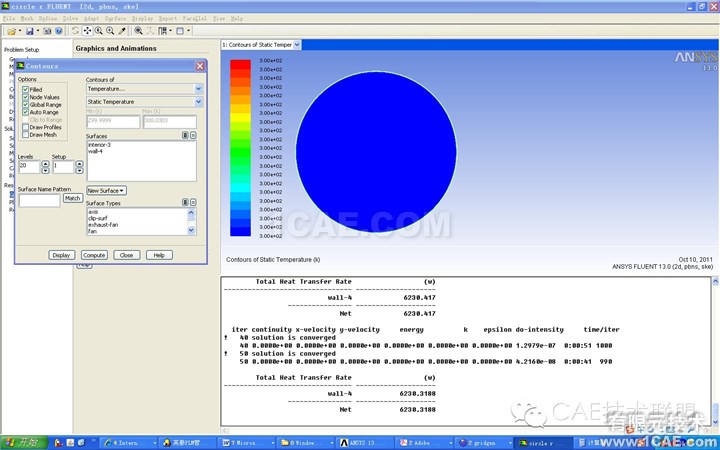Screen dimensions: 720x450
Task: Select the zoom in/out magnifier tool
Action: coord(98,31)
